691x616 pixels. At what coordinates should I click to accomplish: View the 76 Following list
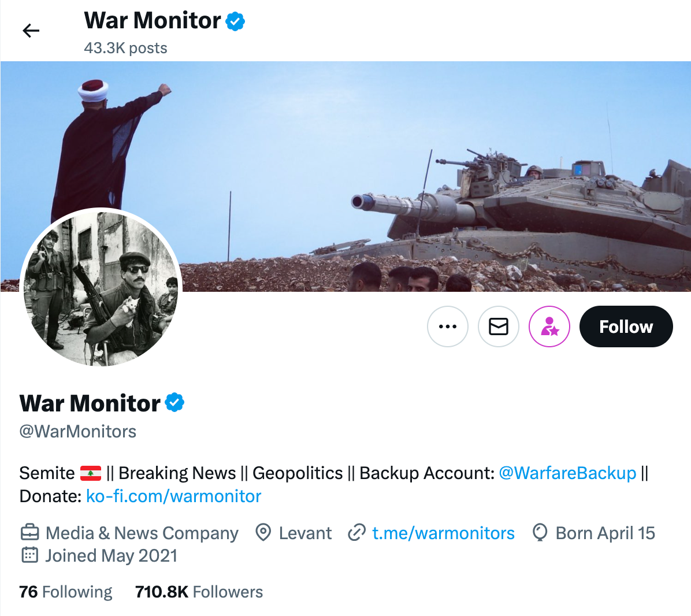click(x=66, y=592)
